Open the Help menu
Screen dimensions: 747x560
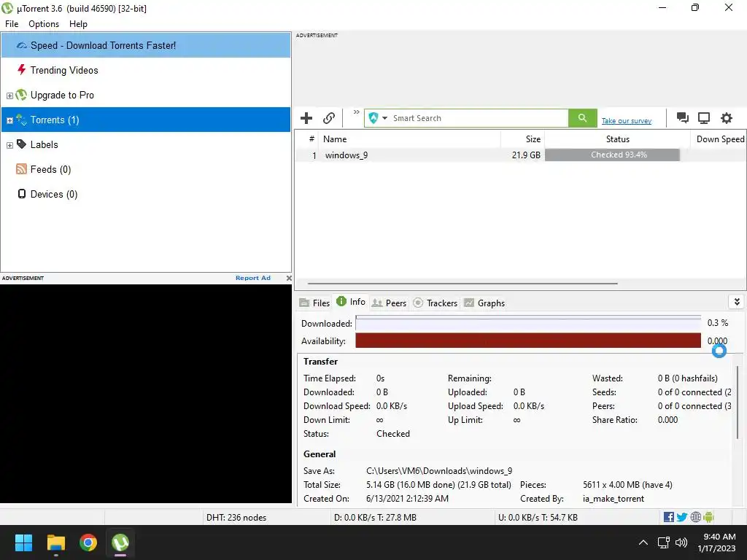point(78,24)
